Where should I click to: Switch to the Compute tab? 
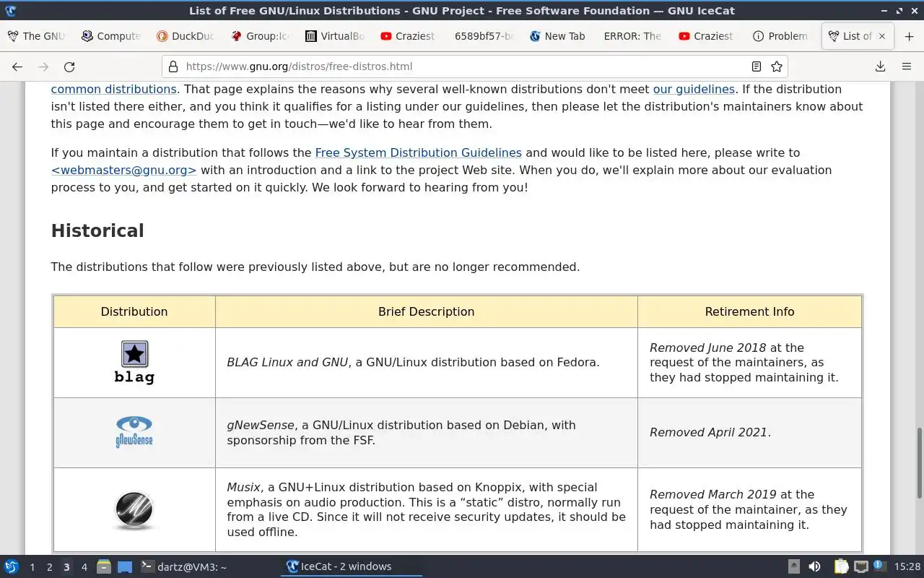[111, 36]
